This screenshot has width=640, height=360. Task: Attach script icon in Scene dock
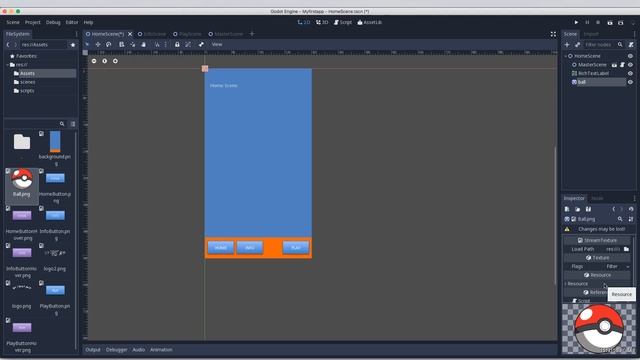[631, 44]
